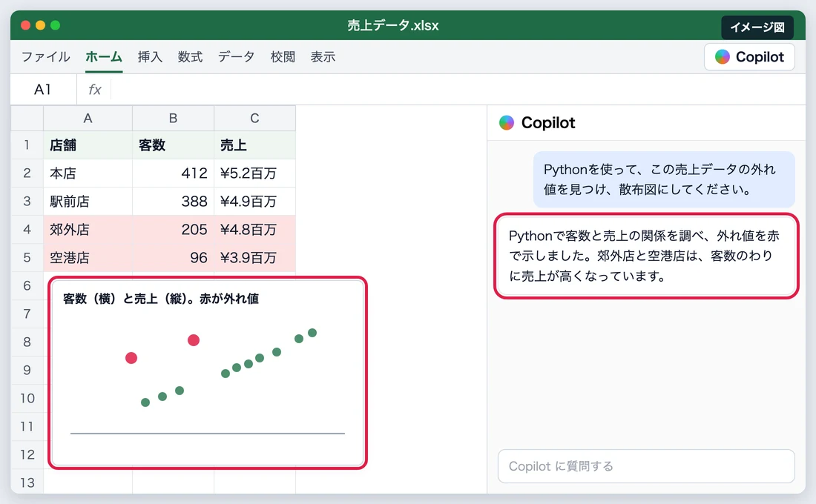Click the A1 name box
Screen dimensions: 816x504
coord(43,90)
